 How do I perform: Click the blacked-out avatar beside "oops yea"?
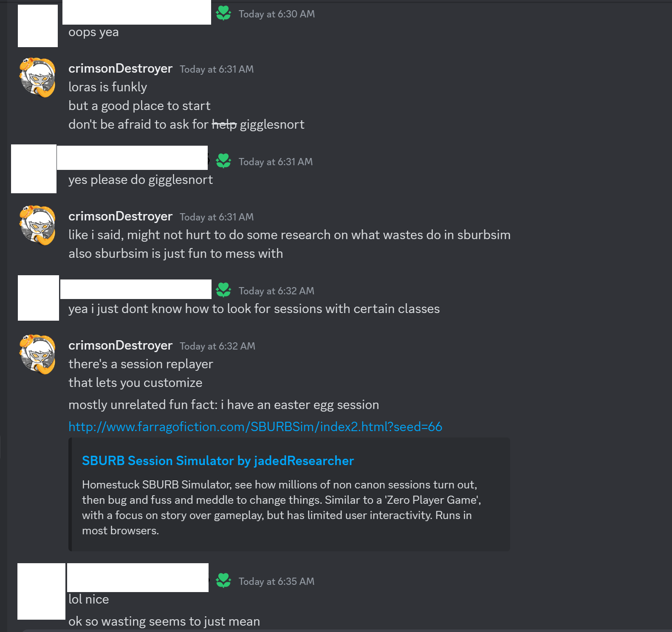click(37, 26)
